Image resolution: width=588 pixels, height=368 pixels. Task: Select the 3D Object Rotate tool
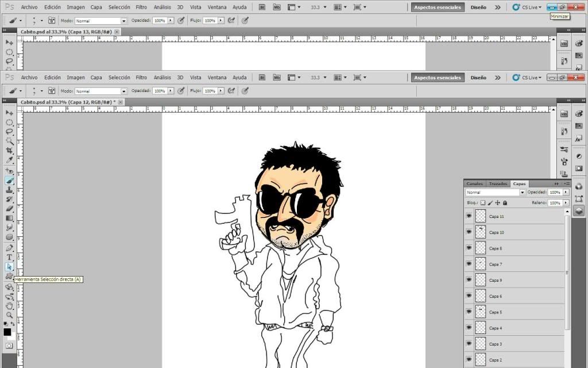click(x=9, y=287)
